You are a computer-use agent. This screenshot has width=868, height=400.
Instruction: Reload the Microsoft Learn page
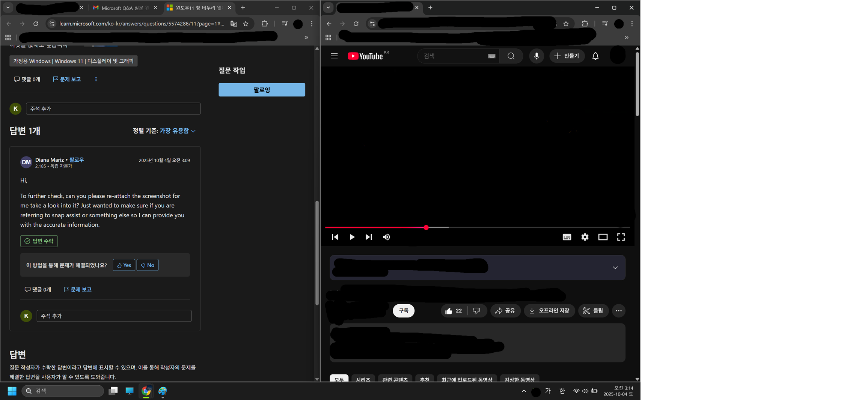tap(36, 24)
